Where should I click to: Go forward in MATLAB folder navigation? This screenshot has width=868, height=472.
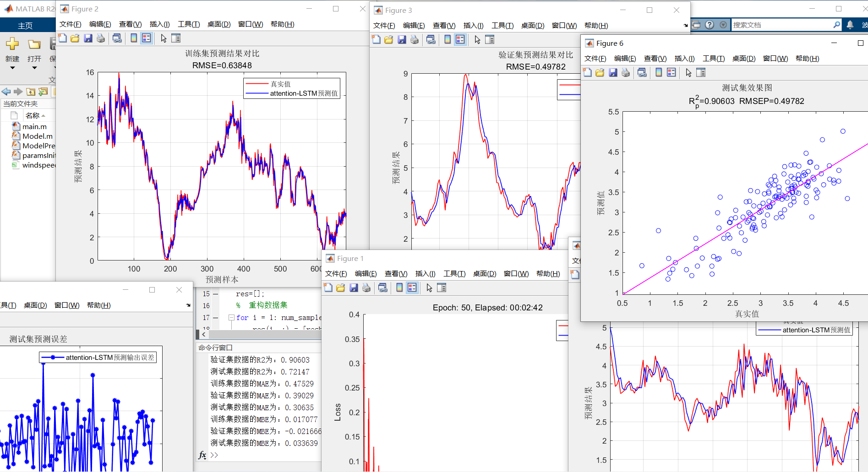click(18, 92)
